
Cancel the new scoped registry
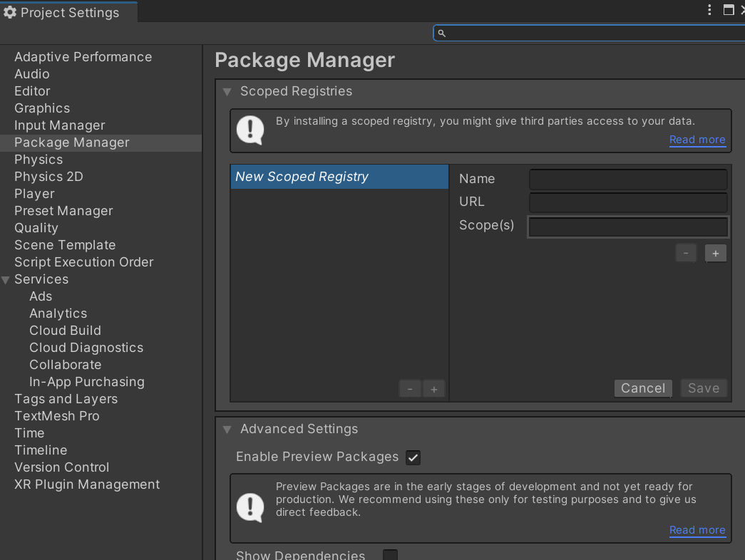[x=643, y=388]
